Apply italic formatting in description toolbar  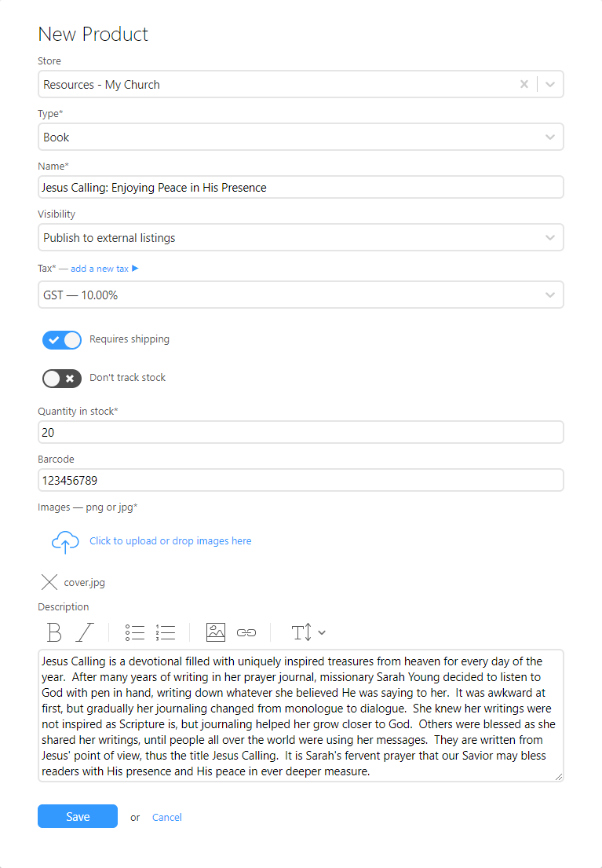pyautogui.click(x=85, y=632)
